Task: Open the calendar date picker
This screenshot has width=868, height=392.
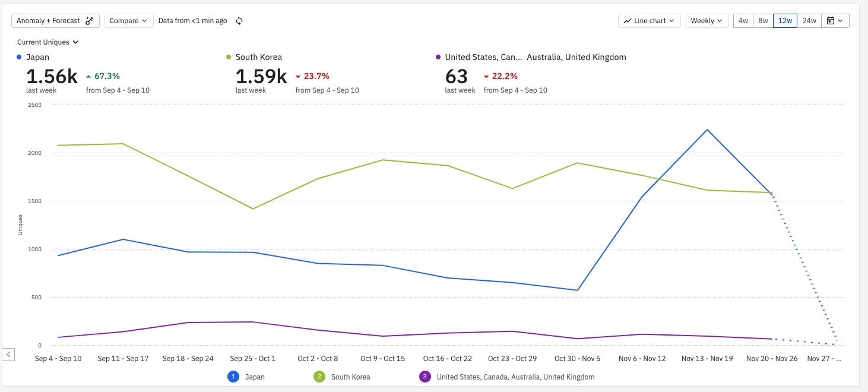Action: click(x=835, y=21)
